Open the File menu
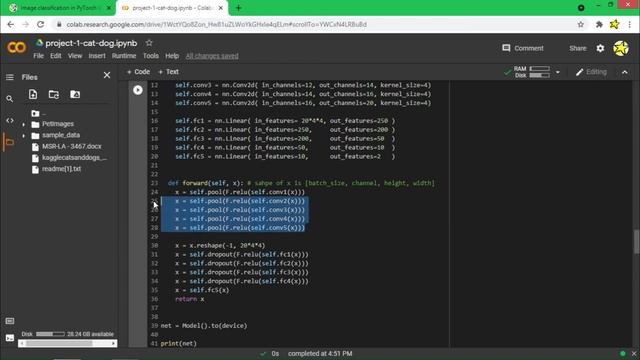 click(x=38, y=56)
